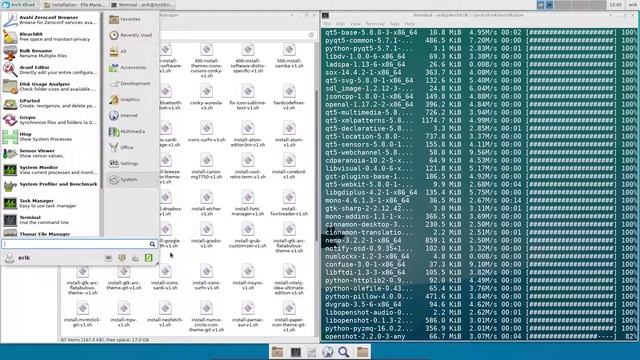Open file manager folder icon in bottom dock
Screen dimensions: 640x360
278,351
